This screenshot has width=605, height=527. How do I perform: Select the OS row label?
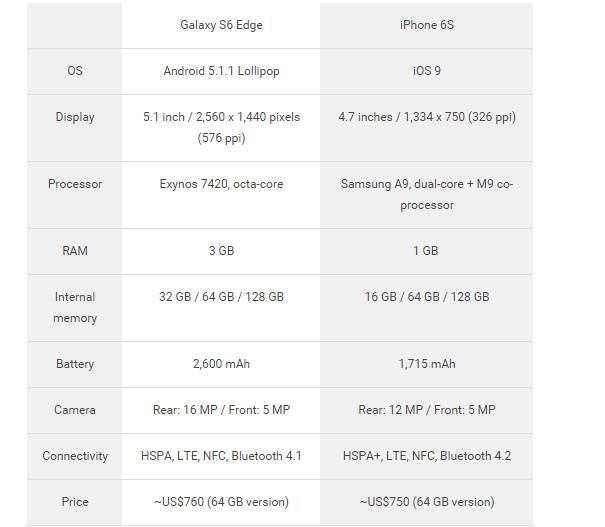[75, 71]
